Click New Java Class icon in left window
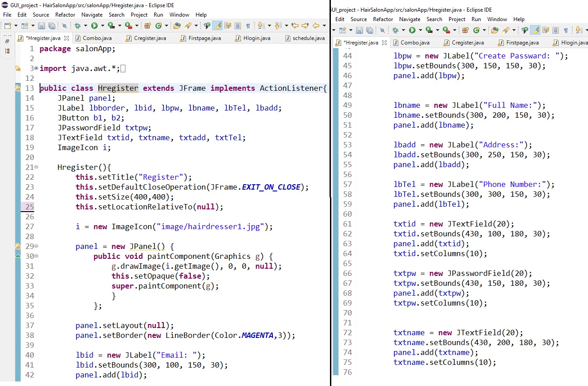 point(159,26)
